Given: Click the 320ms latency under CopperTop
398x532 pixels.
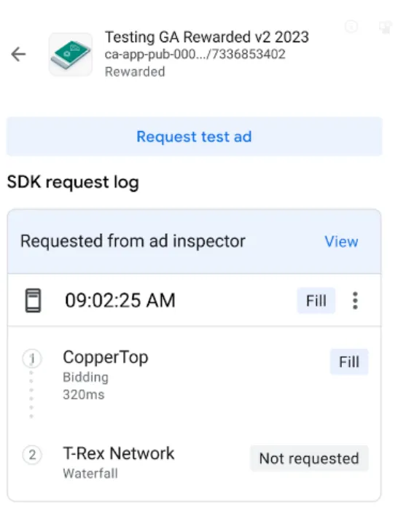Looking at the screenshot, I should 84,394.
